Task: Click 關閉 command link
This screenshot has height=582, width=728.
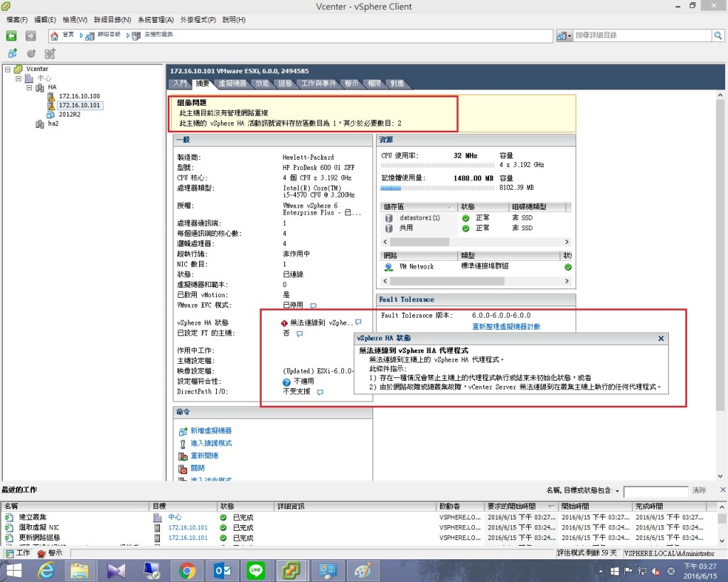Action: [x=198, y=468]
